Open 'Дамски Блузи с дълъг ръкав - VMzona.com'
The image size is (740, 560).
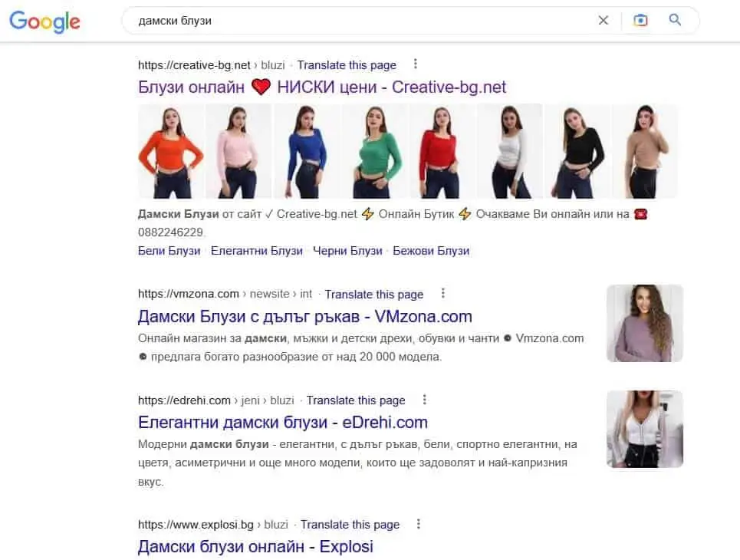(305, 316)
